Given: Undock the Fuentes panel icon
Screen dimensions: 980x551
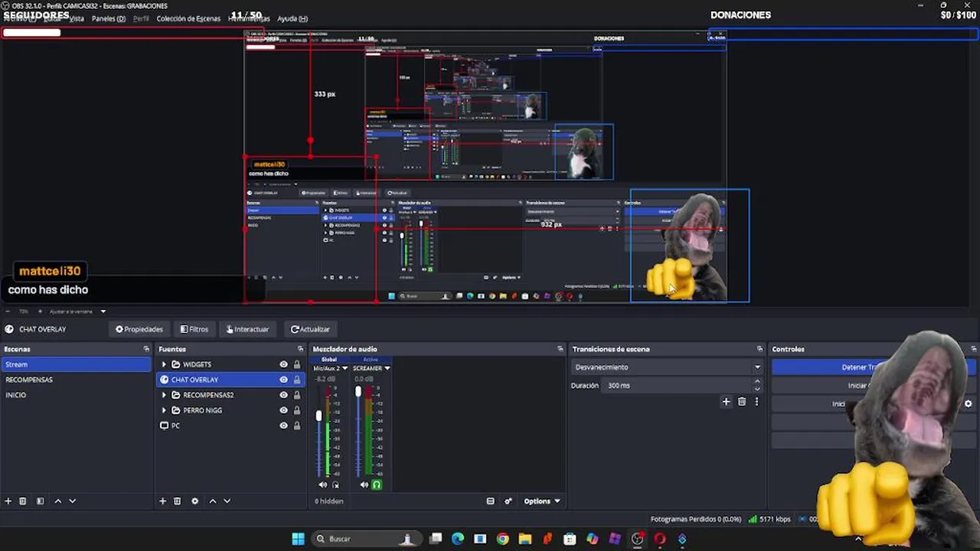Looking at the screenshot, I should [300, 349].
